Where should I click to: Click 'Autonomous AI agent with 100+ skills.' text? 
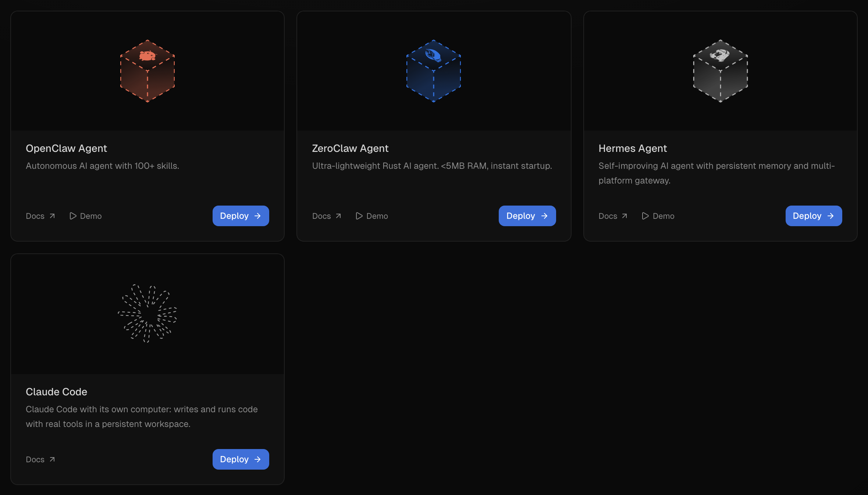tap(103, 166)
